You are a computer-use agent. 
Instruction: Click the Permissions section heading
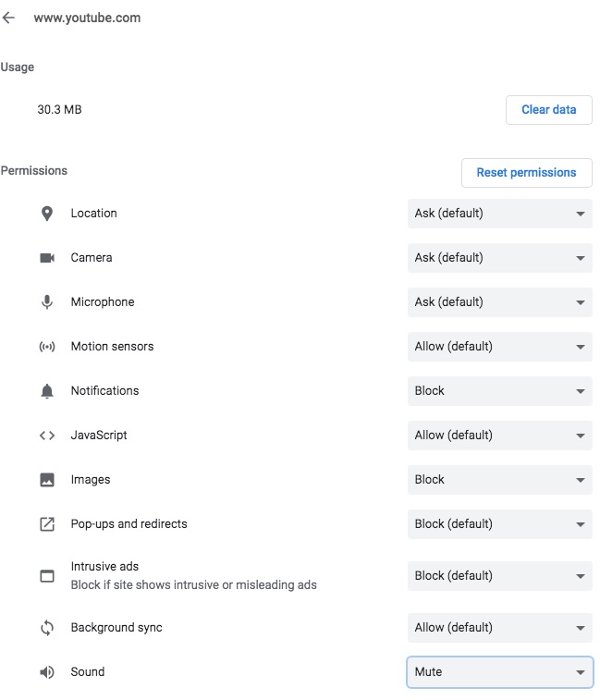click(x=34, y=171)
